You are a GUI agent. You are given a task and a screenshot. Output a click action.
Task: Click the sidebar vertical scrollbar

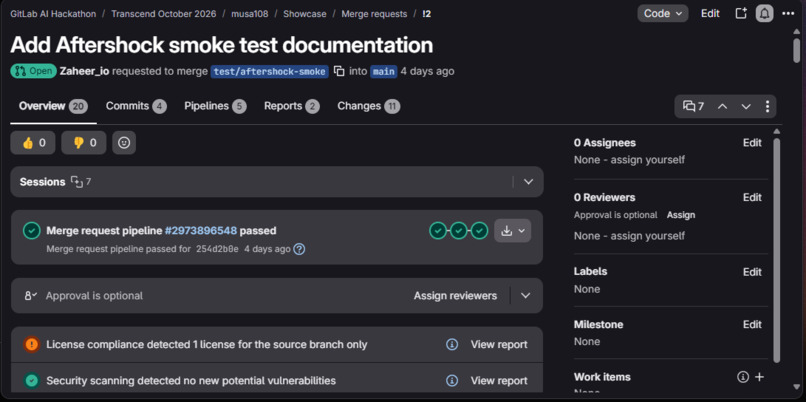(x=776, y=250)
